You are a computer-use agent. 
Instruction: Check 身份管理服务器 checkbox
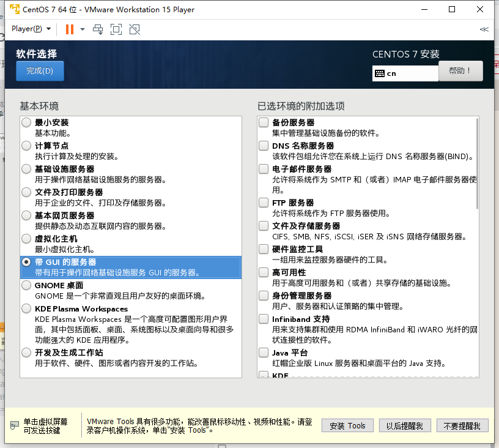pyautogui.click(x=264, y=296)
